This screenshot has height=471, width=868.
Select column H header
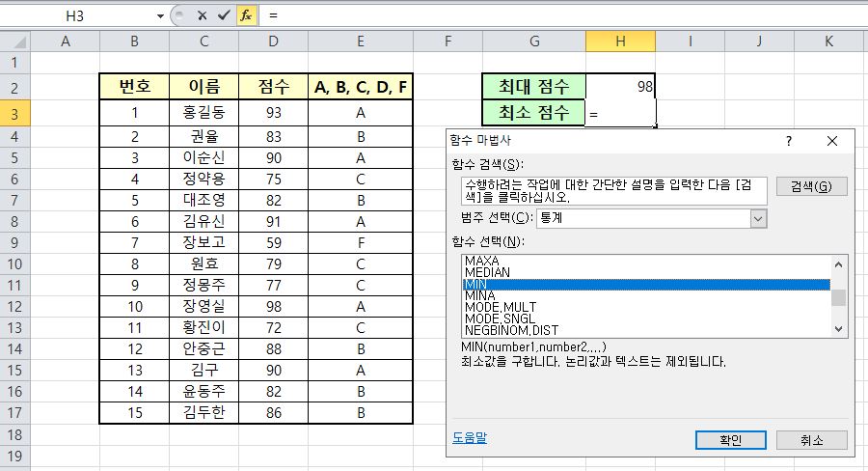620,41
